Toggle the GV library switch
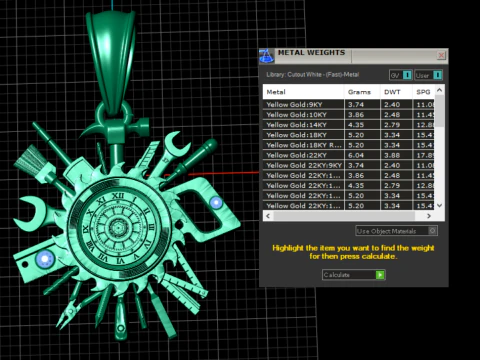This screenshot has height=360, width=480. point(401,75)
